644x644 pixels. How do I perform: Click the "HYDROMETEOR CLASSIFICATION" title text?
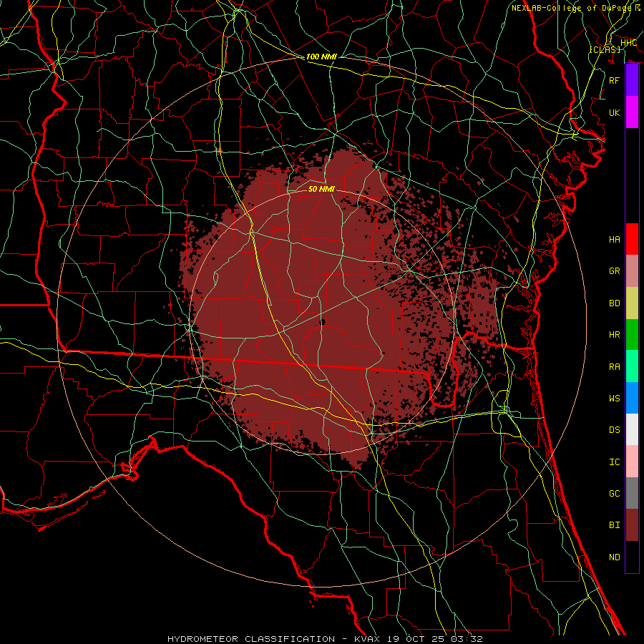[251, 639]
